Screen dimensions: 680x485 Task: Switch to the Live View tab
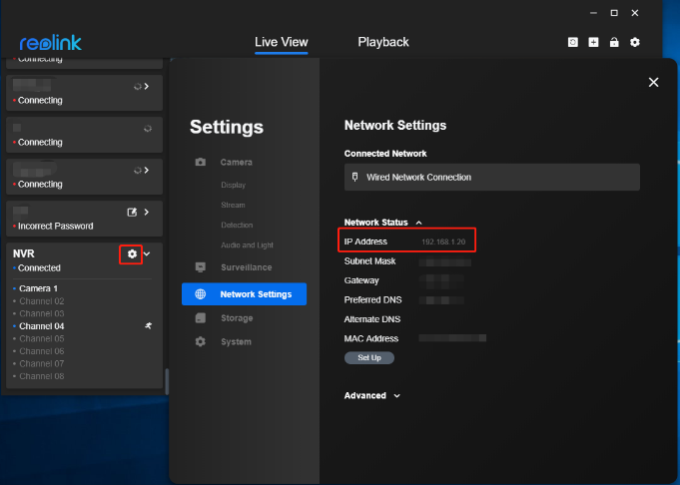pyautogui.click(x=281, y=42)
